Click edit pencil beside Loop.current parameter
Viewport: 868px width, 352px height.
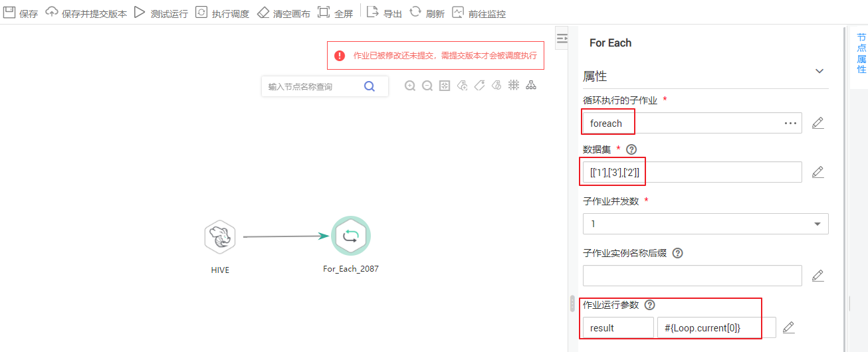pyautogui.click(x=789, y=327)
